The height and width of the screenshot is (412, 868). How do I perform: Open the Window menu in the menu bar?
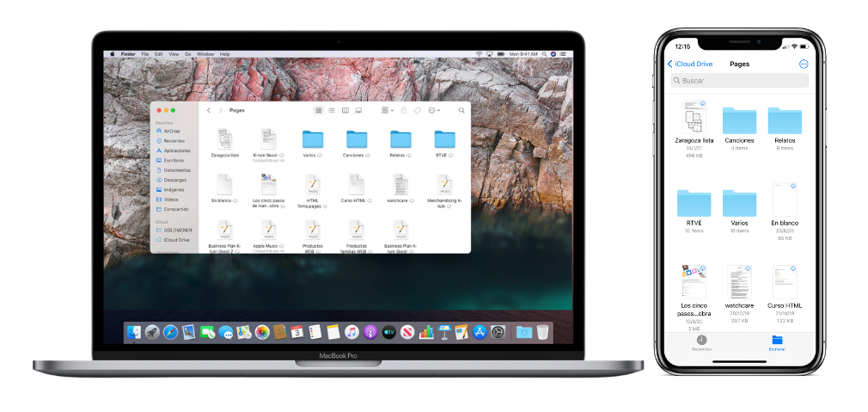click(x=205, y=54)
